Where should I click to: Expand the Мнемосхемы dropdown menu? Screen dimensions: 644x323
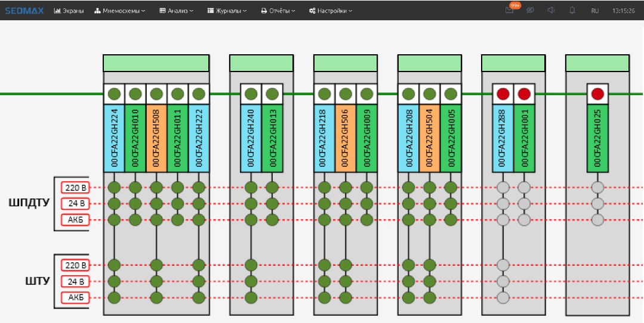tap(120, 11)
